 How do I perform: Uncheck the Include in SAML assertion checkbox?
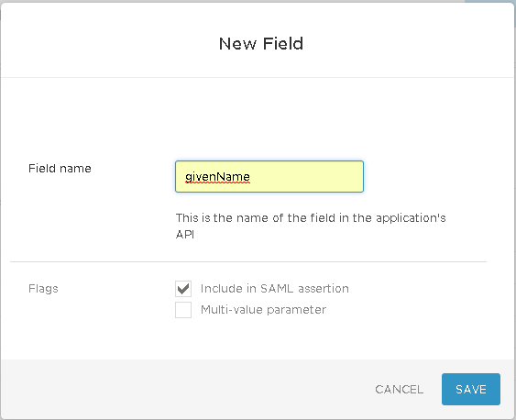point(183,289)
